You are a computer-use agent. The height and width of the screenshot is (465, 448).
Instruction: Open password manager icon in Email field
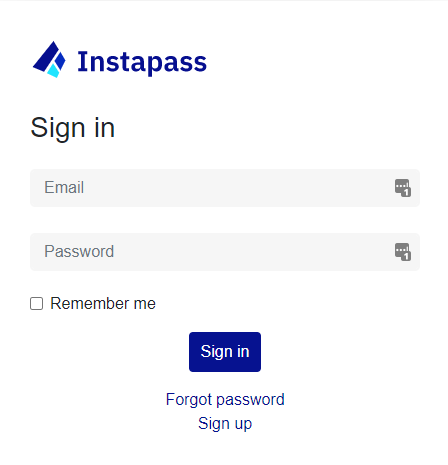coord(403,188)
